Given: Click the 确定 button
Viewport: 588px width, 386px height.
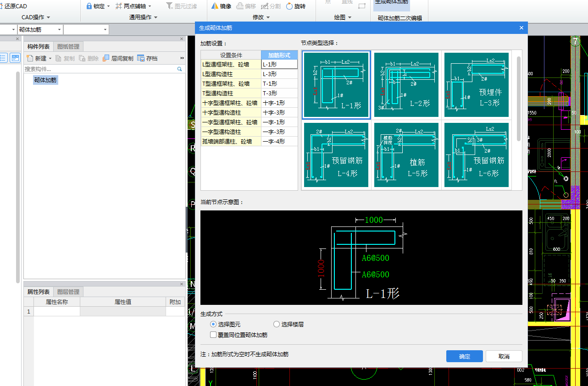Looking at the screenshot, I should (x=465, y=356).
